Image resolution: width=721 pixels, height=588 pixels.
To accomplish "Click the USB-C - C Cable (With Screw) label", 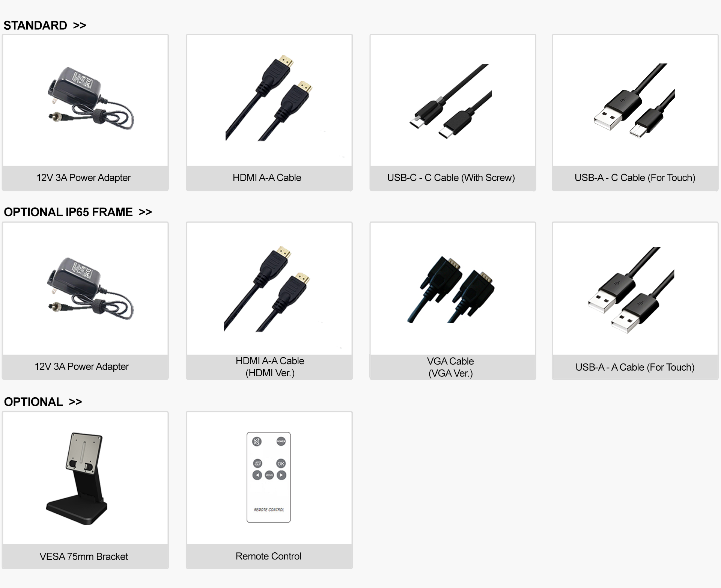I will point(451,178).
